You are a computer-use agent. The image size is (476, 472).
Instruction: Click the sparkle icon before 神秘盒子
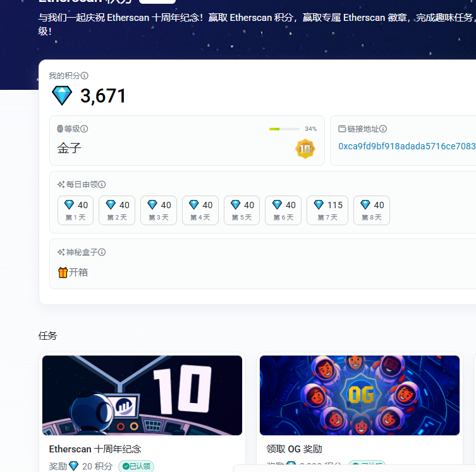[x=61, y=252]
